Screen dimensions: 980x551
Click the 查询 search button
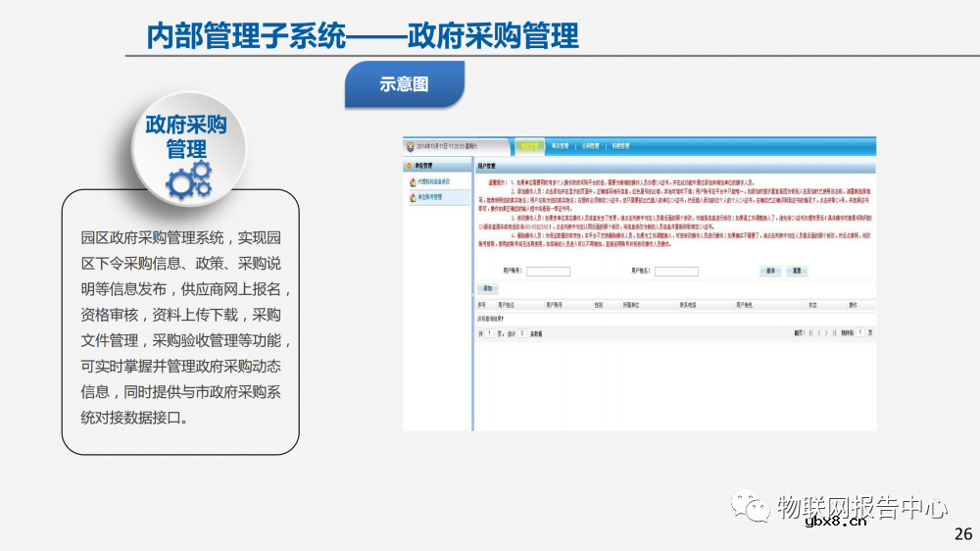770,271
